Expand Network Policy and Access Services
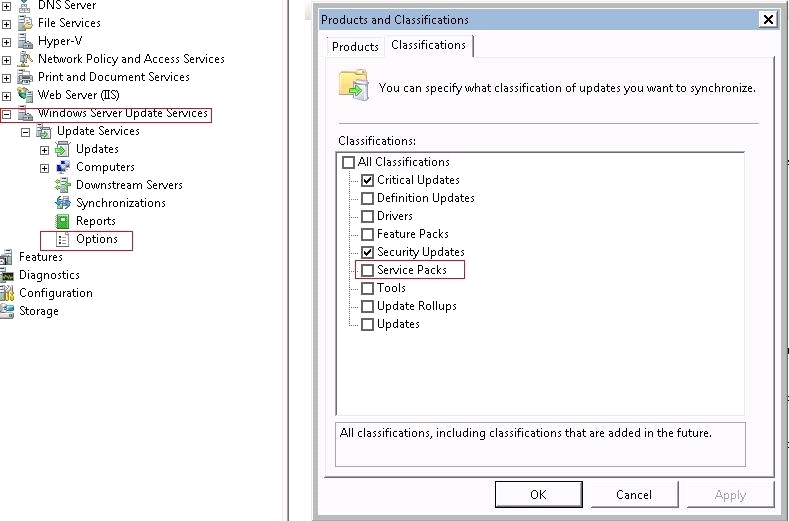 [x=6, y=60]
